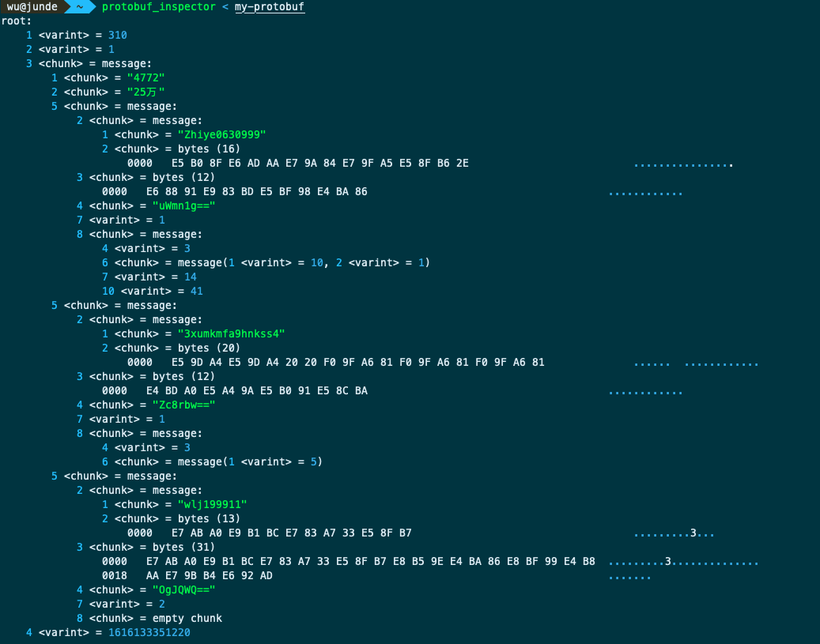The width and height of the screenshot is (820, 644).
Task: Click the bytes (20) label
Action: [x=209, y=348]
